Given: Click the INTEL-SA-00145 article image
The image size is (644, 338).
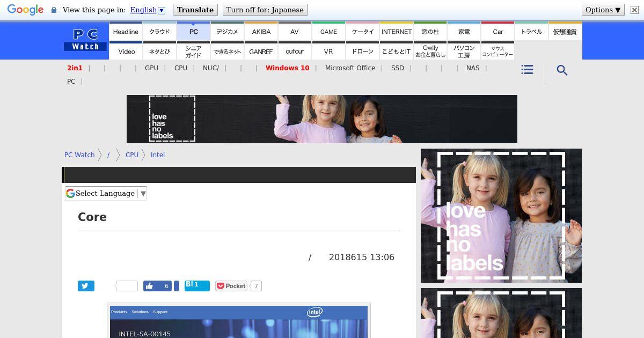Looking at the screenshot, I should coord(239,321).
